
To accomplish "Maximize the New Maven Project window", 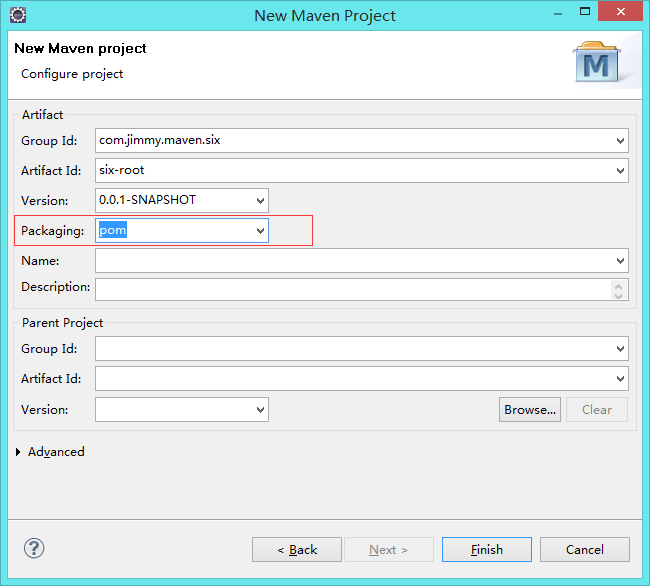I will [585, 12].
